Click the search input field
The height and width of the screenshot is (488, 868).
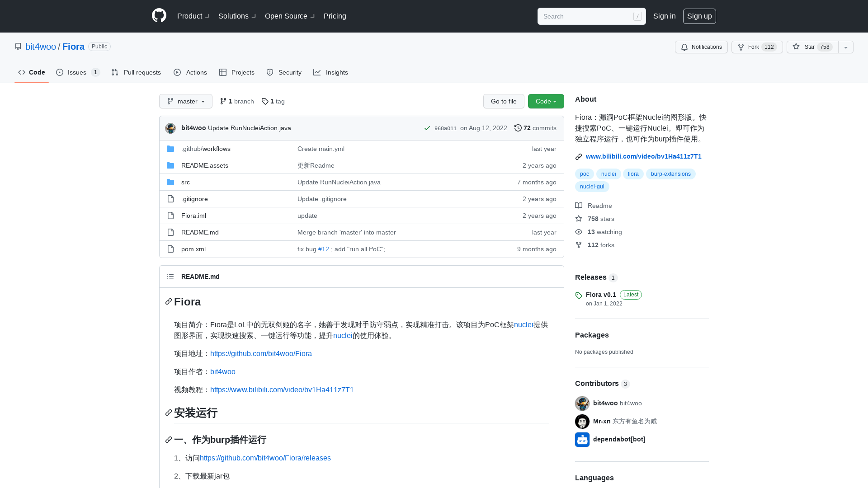[x=591, y=16]
